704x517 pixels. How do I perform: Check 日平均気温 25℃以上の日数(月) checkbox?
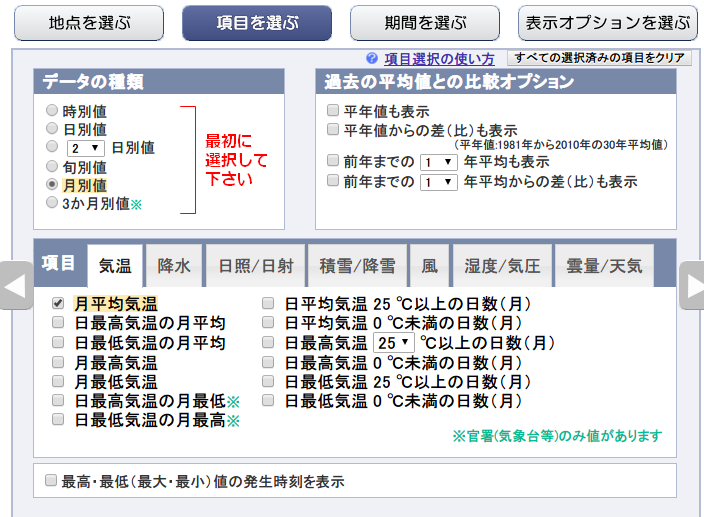tap(268, 303)
